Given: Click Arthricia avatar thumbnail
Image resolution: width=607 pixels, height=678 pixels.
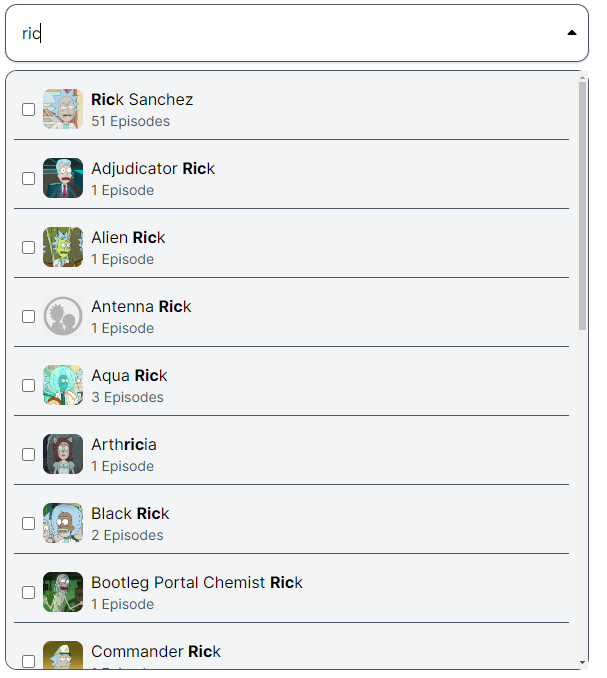Looking at the screenshot, I should pos(63,454).
